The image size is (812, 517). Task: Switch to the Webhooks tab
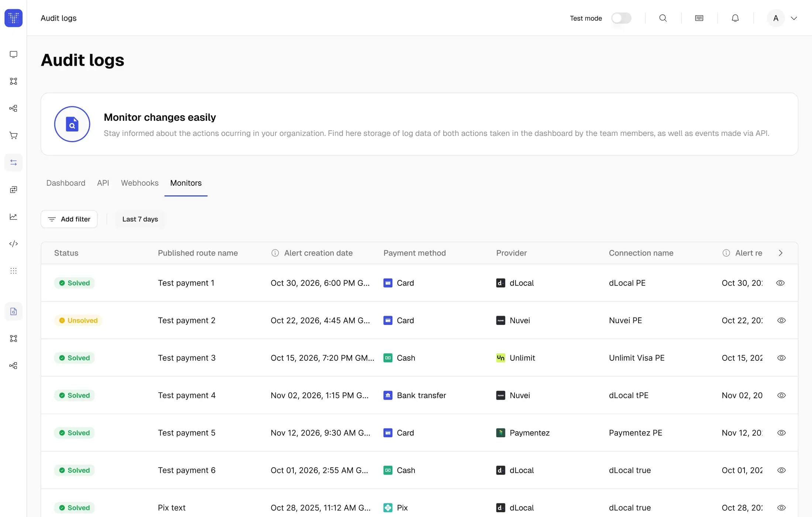(x=140, y=183)
